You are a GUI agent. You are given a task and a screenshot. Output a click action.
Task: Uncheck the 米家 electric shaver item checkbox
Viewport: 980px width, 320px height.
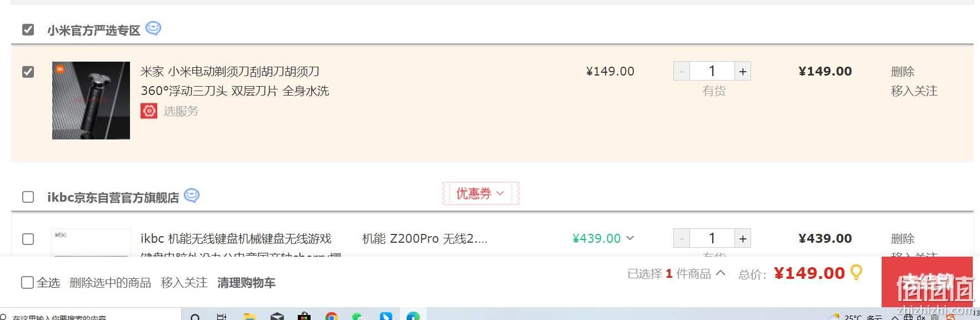click(x=28, y=72)
